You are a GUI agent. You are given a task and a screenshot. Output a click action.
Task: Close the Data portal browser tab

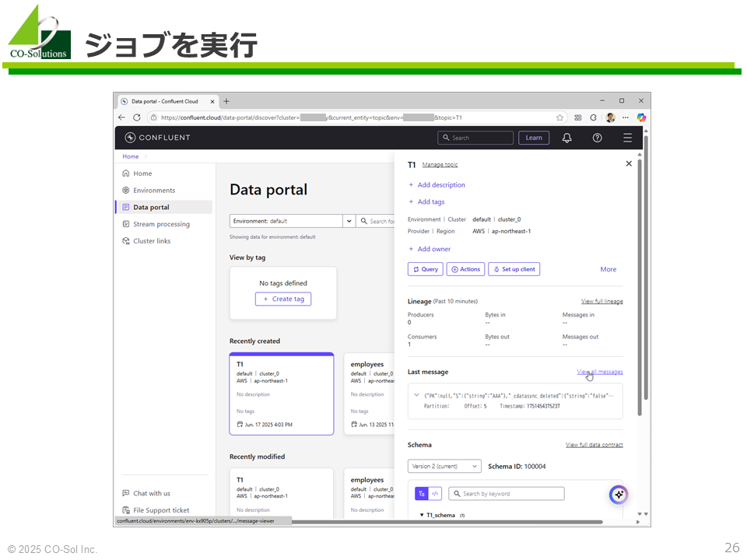coord(212,101)
